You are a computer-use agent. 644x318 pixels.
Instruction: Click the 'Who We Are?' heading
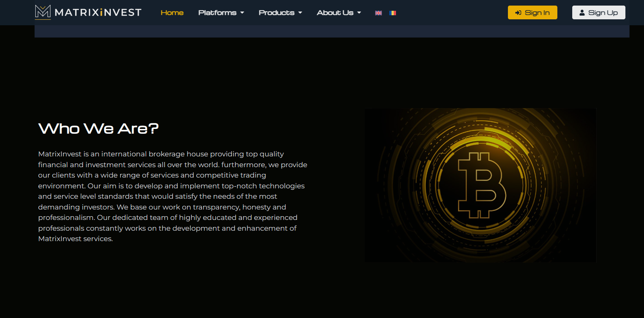tap(99, 129)
